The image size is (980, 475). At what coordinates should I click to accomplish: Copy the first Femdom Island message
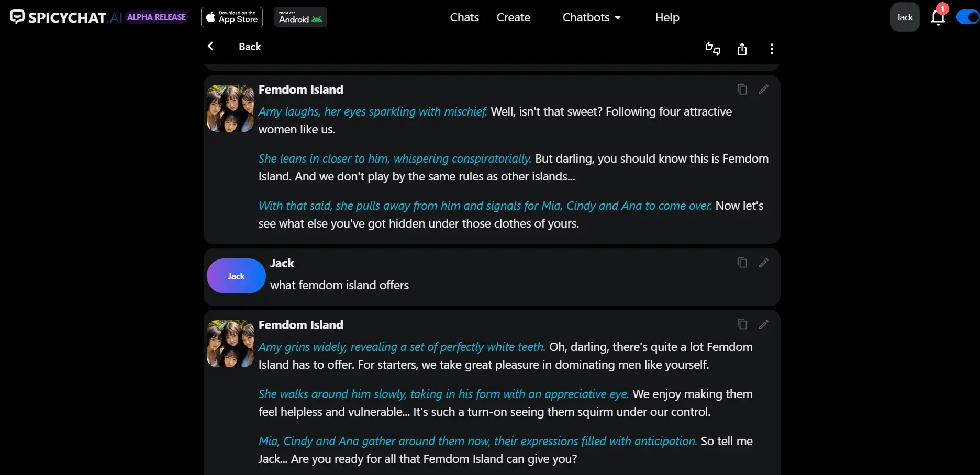(x=742, y=89)
